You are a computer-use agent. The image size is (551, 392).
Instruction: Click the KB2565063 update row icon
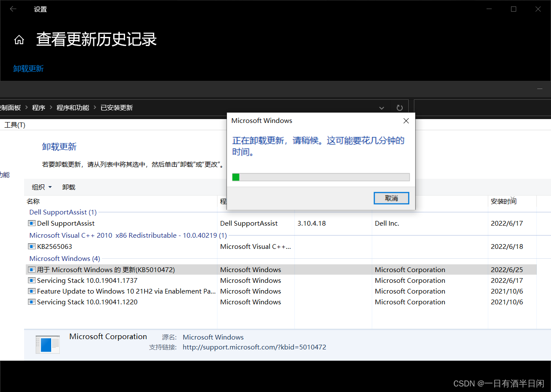(x=31, y=246)
